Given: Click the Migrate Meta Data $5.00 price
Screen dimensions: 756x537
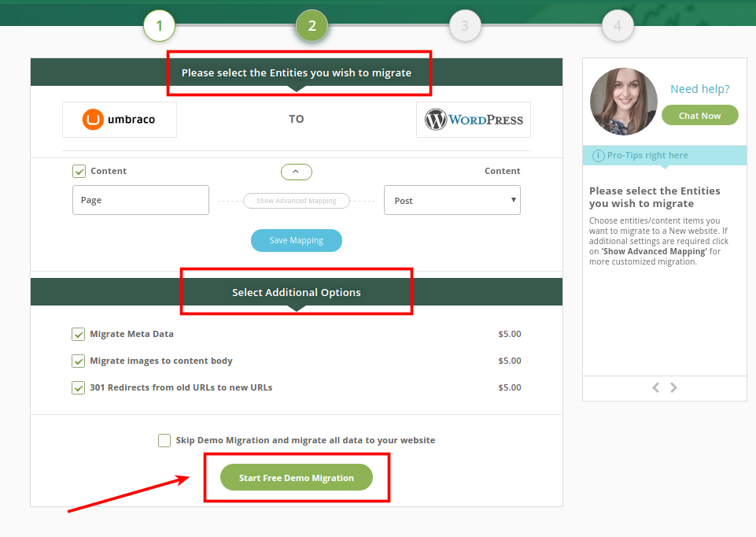Looking at the screenshot, I should click(x=510, y=334).
